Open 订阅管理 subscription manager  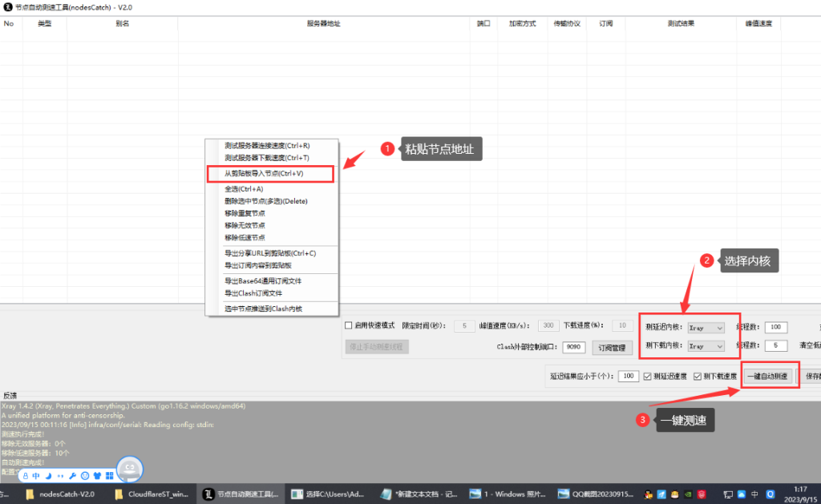point(612,347)
